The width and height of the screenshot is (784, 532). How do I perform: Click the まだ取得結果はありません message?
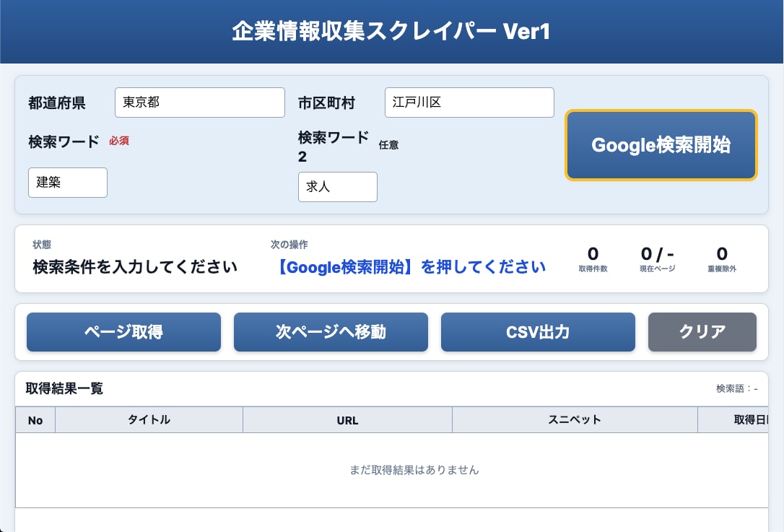coord(414,470)
